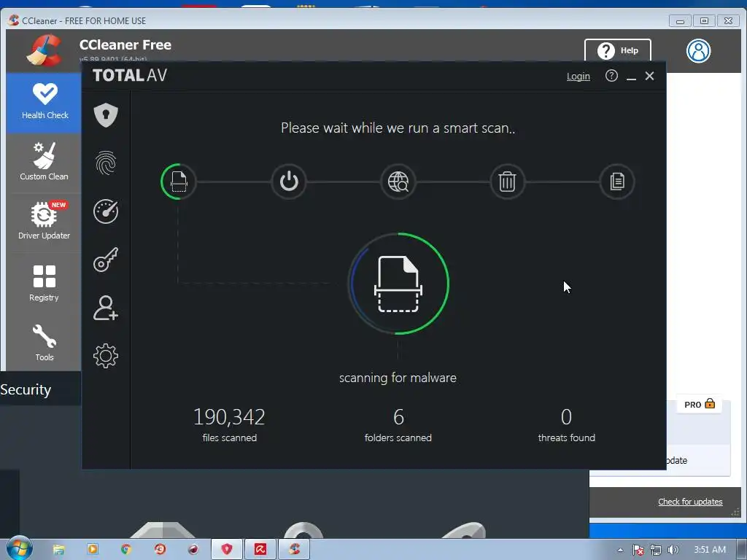
Task: Click the network tray icon
Action: pos(656,550)
